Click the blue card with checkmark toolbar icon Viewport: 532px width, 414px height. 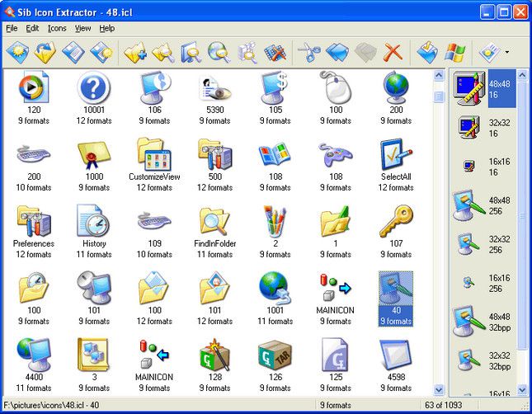[426, 52]
